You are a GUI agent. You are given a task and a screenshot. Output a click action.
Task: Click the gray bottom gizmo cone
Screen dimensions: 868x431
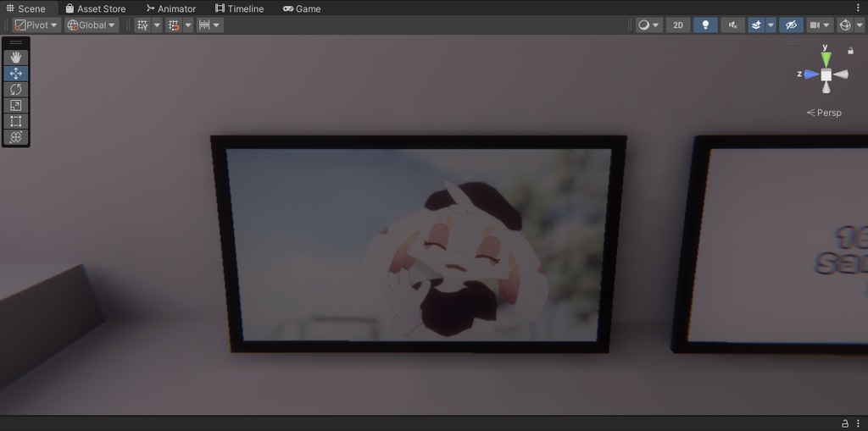pos(826,87)
